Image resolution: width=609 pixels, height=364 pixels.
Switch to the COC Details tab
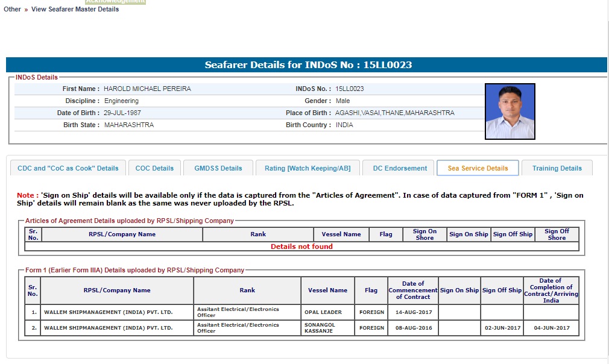click(x=154, y=168)
